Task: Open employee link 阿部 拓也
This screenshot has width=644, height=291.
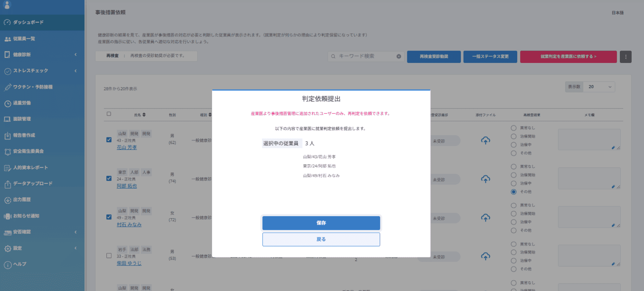Action: tap(127, 186)
